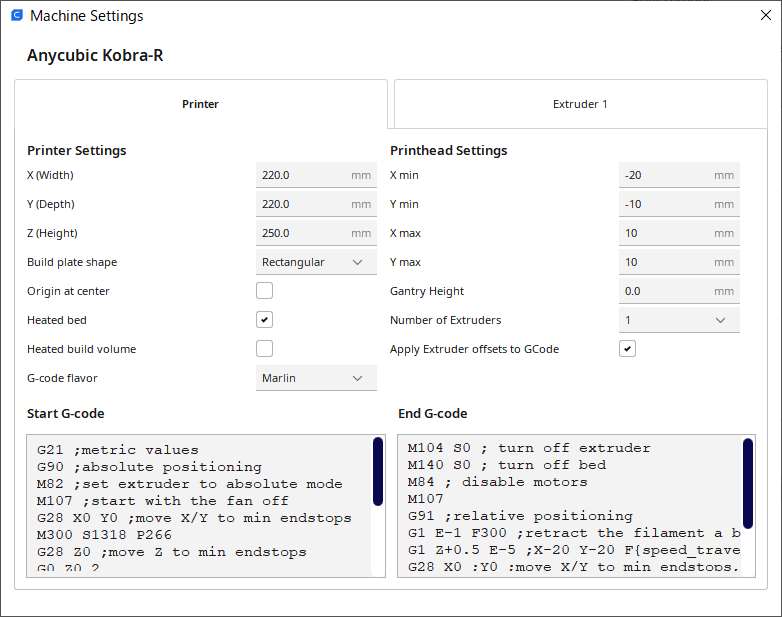
Task: Click the Start G-code scrollbar thumb
Action: [x=378, y=471]
